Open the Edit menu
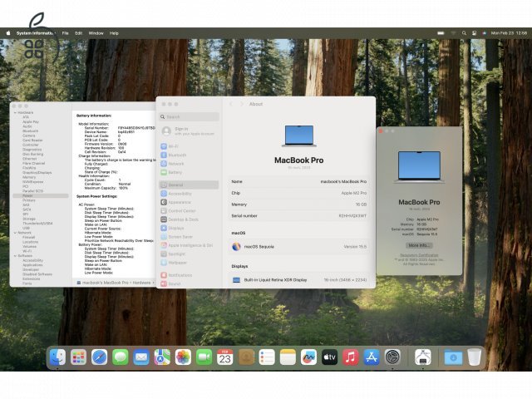 tap(79, 33)
